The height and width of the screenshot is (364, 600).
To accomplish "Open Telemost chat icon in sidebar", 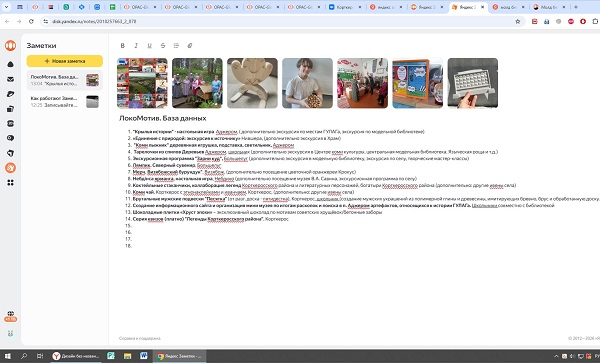I will click(x=10, y=138).
